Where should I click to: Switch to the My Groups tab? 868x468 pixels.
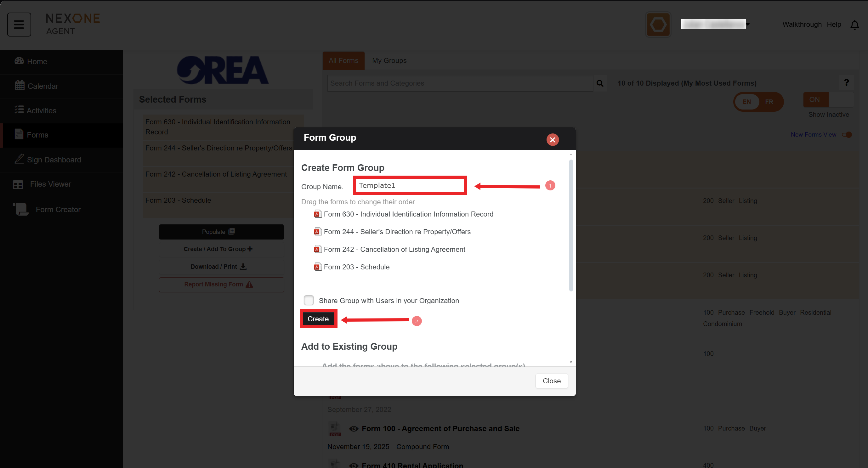389,61
